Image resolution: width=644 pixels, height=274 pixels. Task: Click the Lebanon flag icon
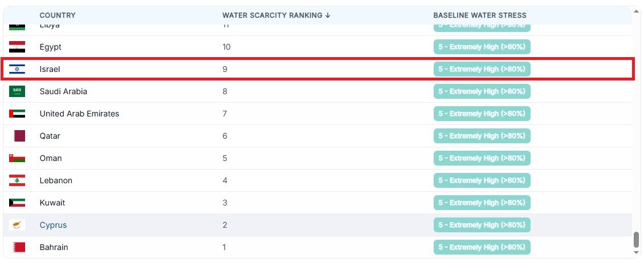coord(17,180)
